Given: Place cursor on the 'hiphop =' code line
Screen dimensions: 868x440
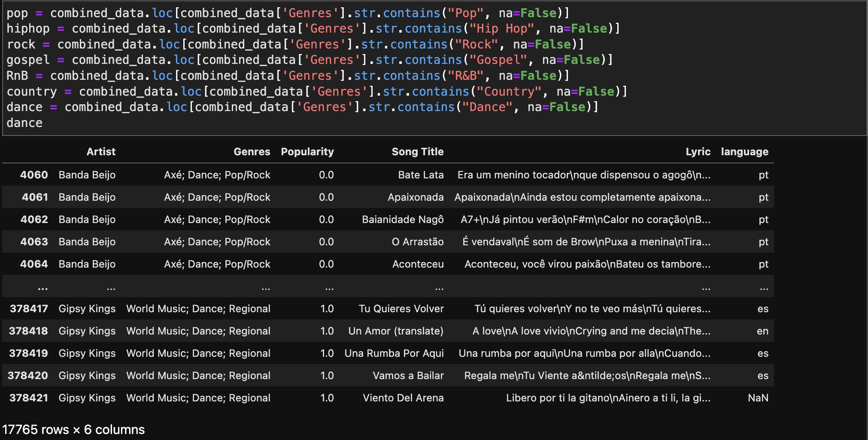Looking at the screenshot, I should pos(313,29).
